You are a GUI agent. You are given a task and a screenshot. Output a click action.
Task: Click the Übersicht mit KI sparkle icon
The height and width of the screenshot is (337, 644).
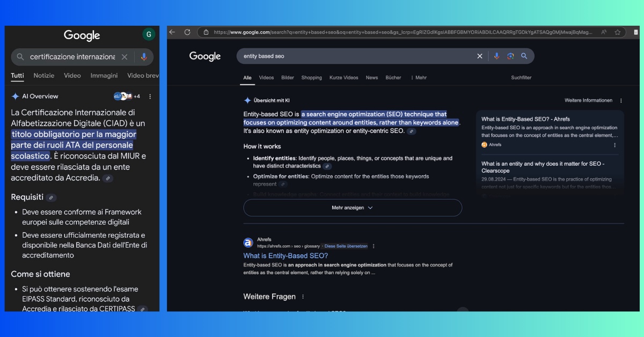[x=247, y=100]
